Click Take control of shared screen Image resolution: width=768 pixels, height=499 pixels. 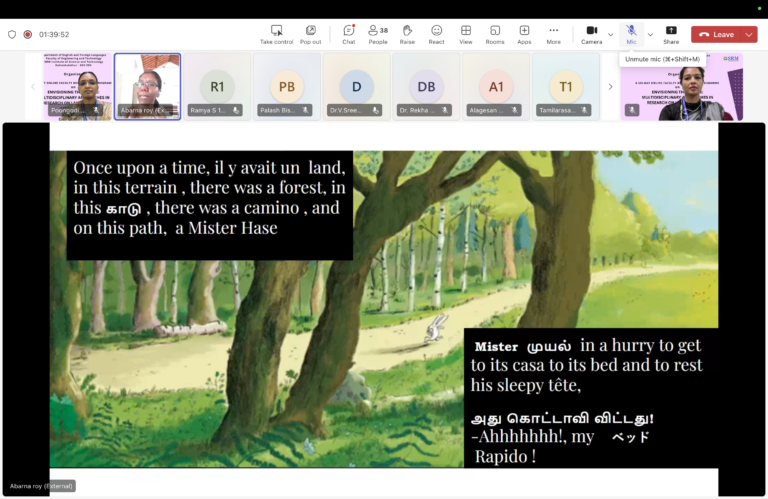point(277,34)
